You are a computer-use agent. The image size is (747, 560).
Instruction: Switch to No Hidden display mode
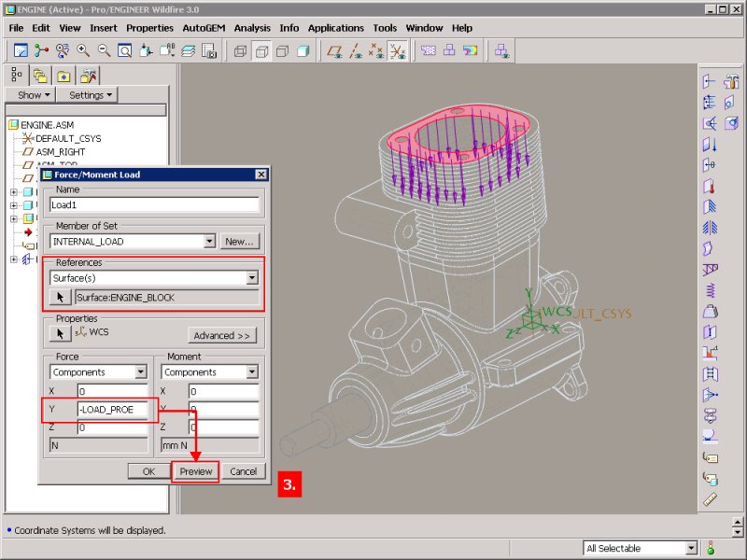[x=283, y=51]
